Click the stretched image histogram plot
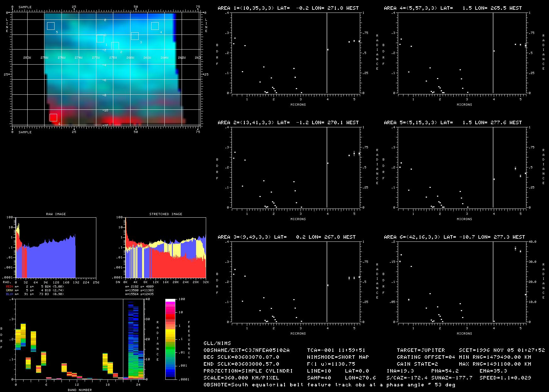Image resolution: width=549 pixels, height=392 pixels. coord(166,247)
